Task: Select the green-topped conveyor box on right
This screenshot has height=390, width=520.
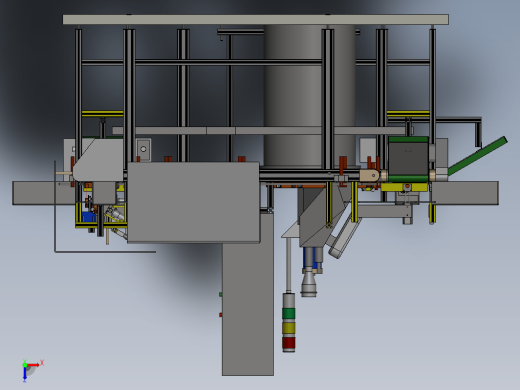Action: 408,159
